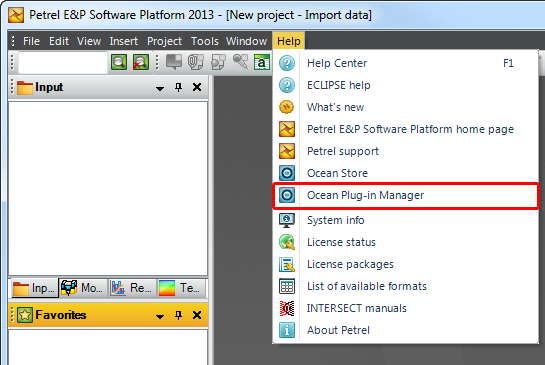
Task: Close the Favorites pane
Action: point(197,315)
